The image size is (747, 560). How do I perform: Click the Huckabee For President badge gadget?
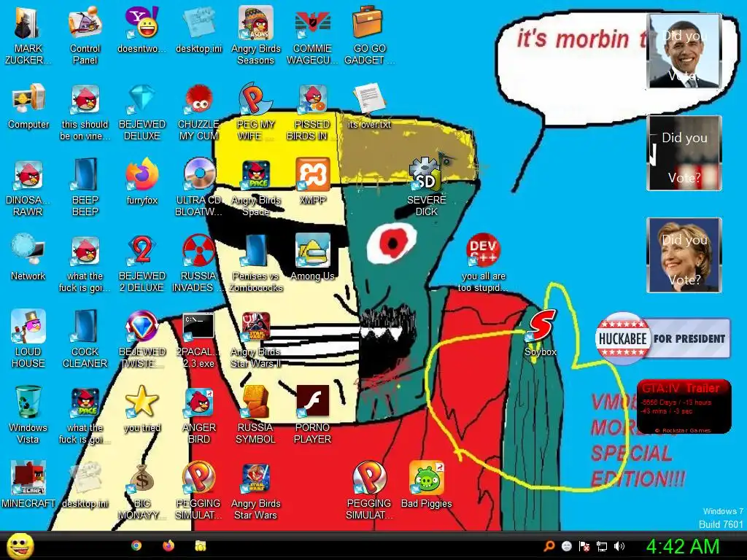click(x=662, y=338)
